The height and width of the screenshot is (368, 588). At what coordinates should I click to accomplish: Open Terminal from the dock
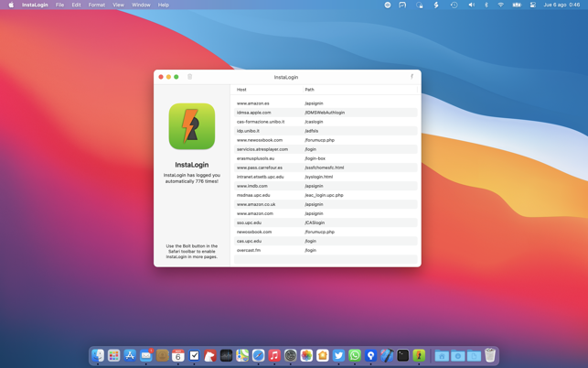click(402, 355)
